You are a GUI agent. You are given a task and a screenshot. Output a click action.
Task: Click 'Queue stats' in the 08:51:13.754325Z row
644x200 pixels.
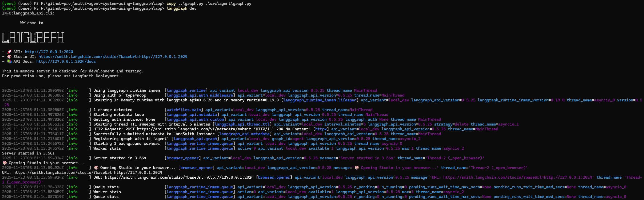tap(106, 187)
